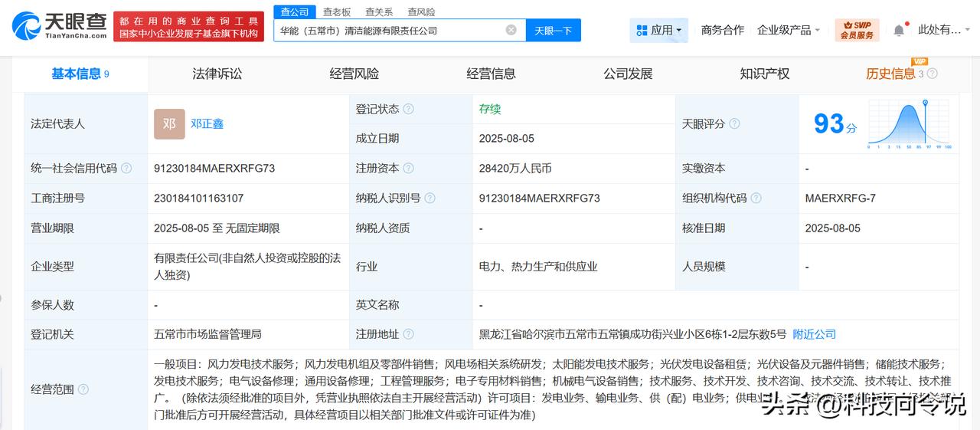980x430 pixels.
Task: Click the 核准日期 value 2025-08-05
Action: coord(833,228)
